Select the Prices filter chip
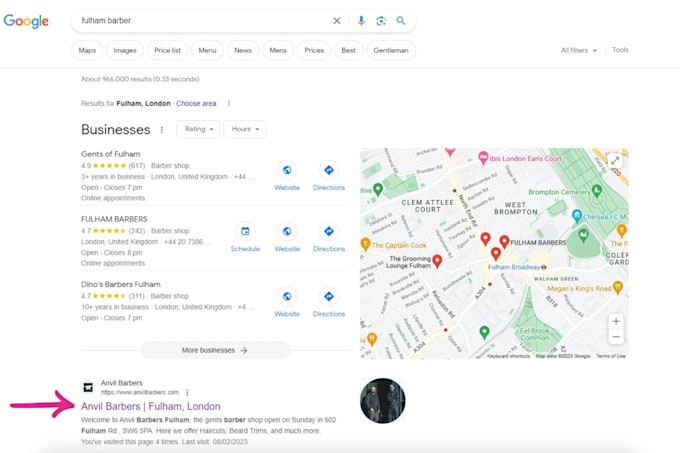The image size is (680, 453). pyautogui.click(x=314, y=50)
